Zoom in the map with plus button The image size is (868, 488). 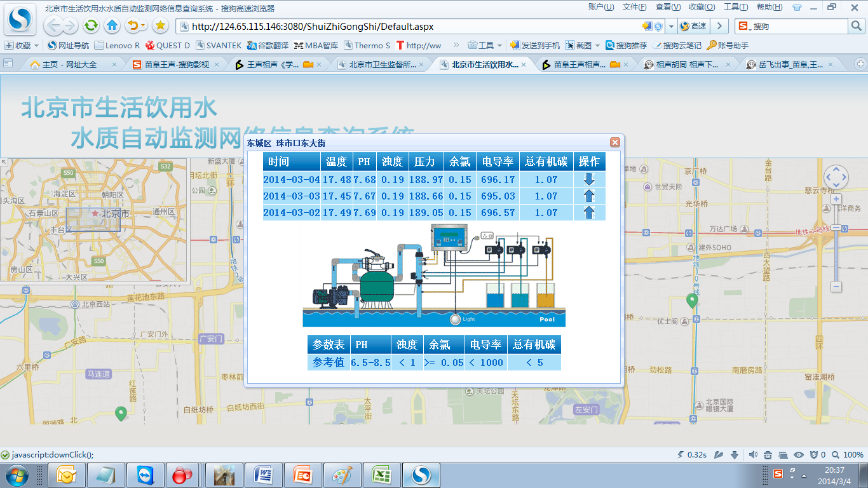[x=836, y=199]
